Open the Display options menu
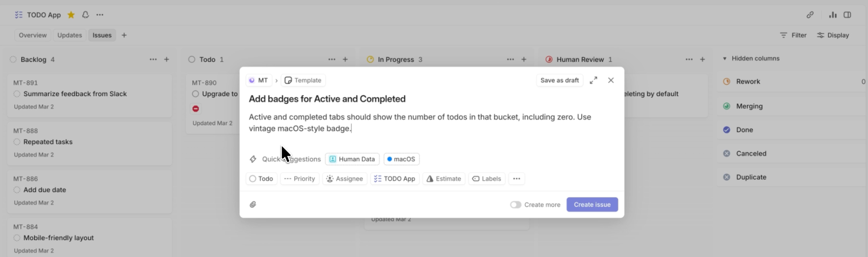868x257 pixels. tap(833, 35)
